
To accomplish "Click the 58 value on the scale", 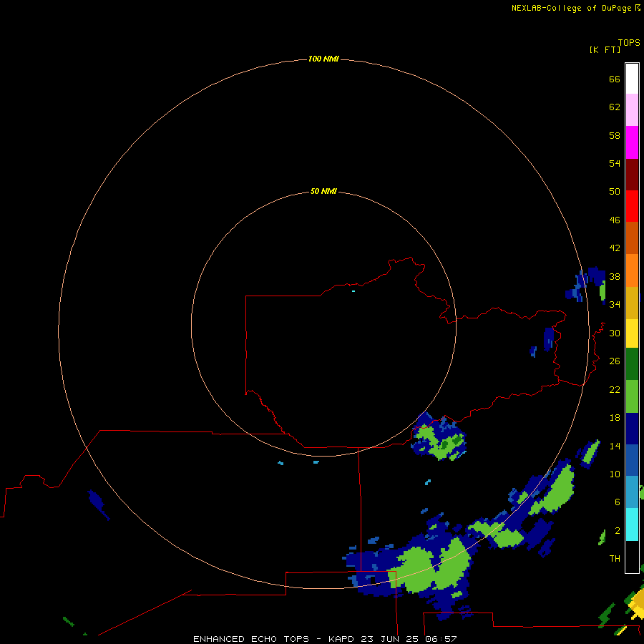I will pyautogui.click(x=615, y=135).
